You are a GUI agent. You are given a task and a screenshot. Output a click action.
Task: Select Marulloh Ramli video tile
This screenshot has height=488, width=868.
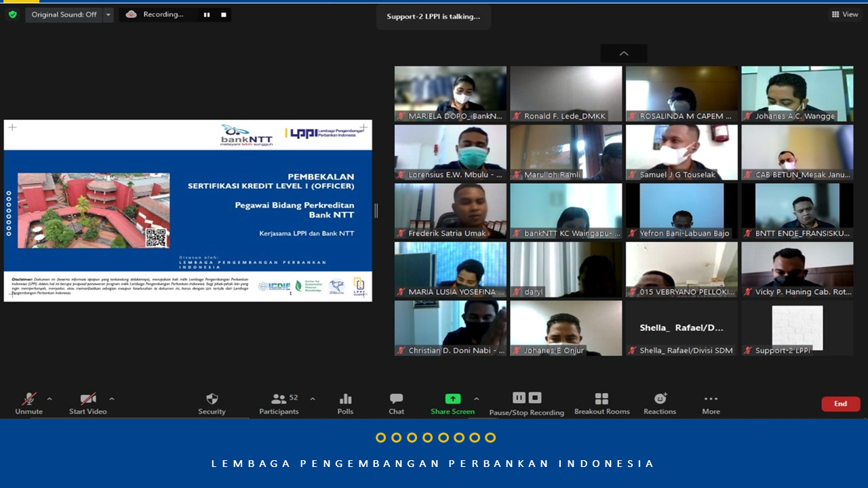click(566, 152)
